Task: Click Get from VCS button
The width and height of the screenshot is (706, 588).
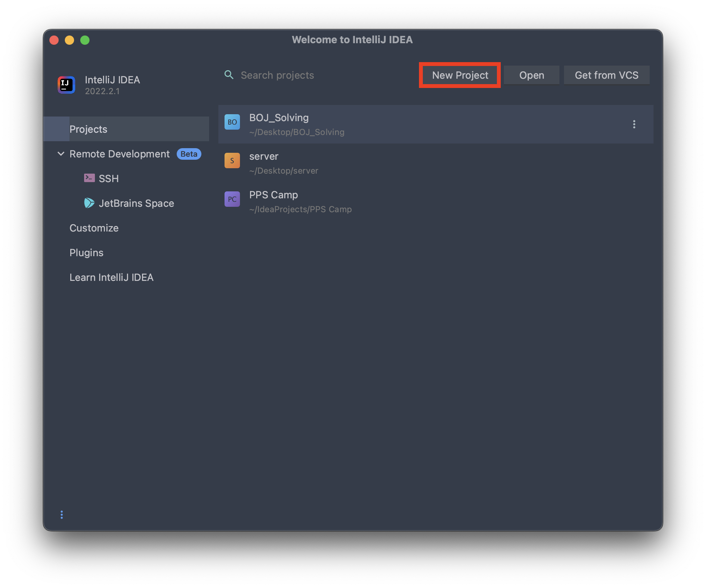Action: point(606,75)
